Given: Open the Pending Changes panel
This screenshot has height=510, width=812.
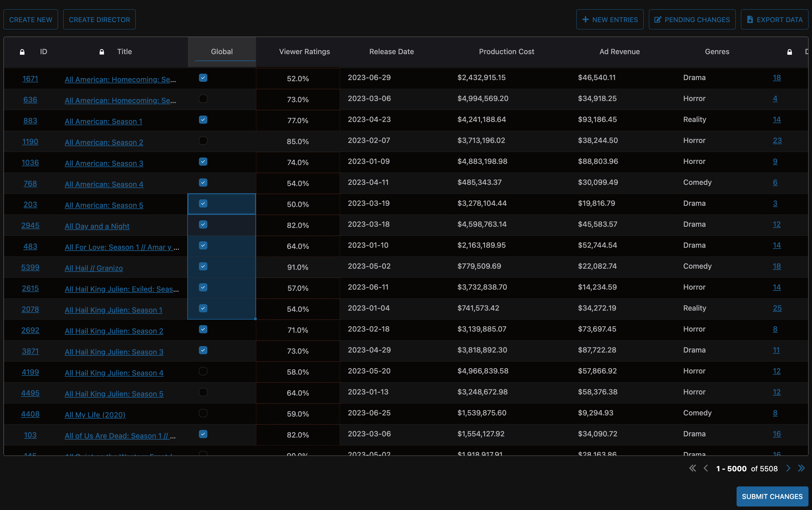Looking at the screenshot, I should coord(692,20).
